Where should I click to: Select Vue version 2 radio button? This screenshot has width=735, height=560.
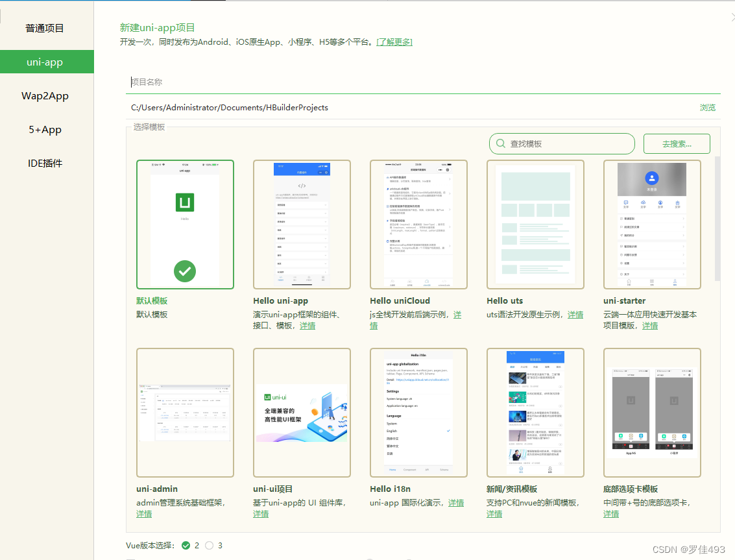[186, 546]
